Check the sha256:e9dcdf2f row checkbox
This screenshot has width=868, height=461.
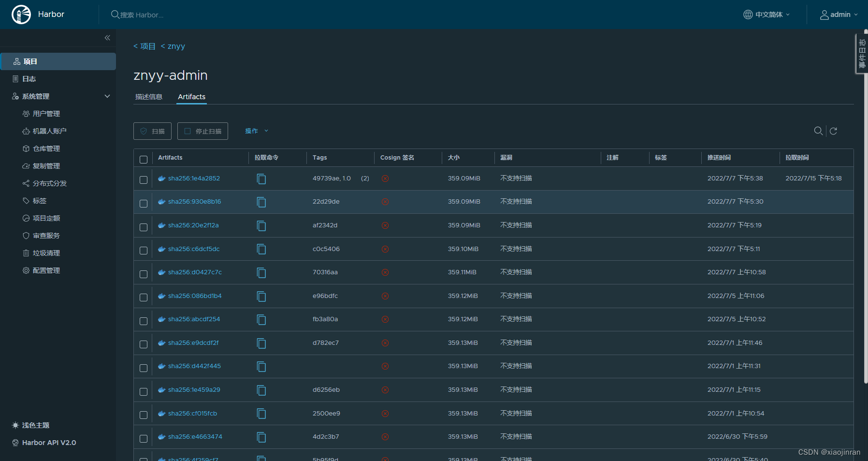tap(144, 344)
